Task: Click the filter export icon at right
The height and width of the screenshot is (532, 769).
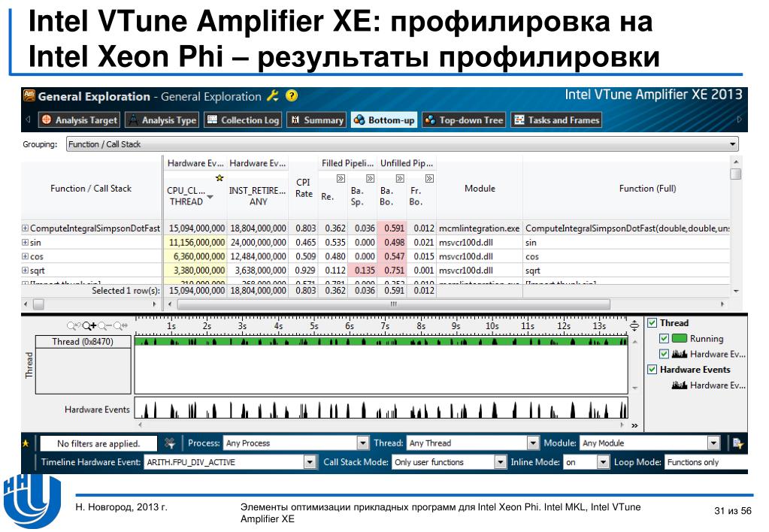Action: 737,443
